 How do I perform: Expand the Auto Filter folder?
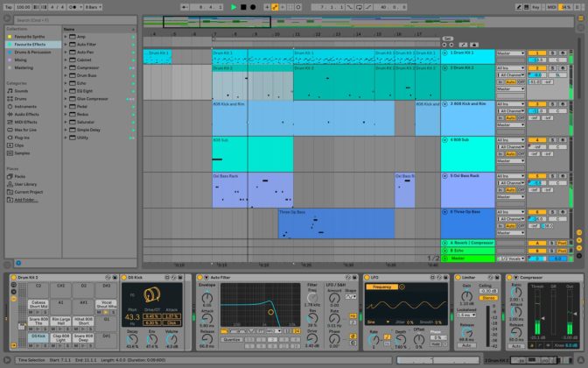point(66,45)
